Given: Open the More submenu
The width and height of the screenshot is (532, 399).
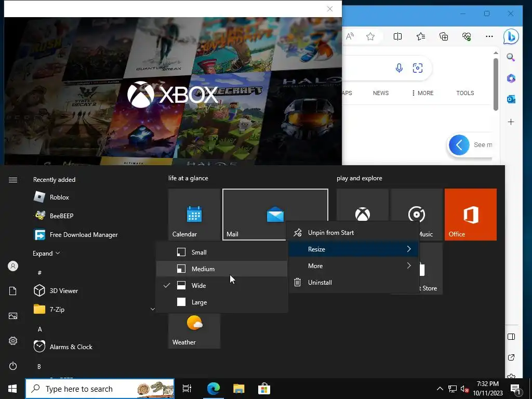Looking at the screenshot, I should click(354, 266).
